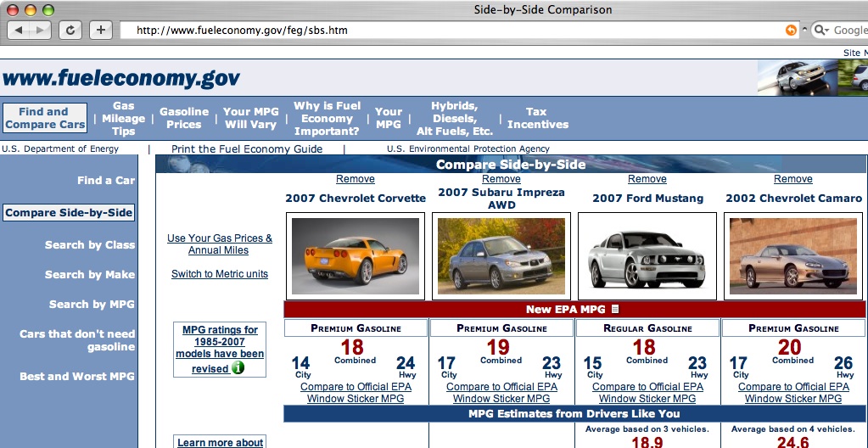The width and height of the screenshot is (868, 448).
Task: Remove the 2002 Chevrolet Camaro
Action: (793, 179)
